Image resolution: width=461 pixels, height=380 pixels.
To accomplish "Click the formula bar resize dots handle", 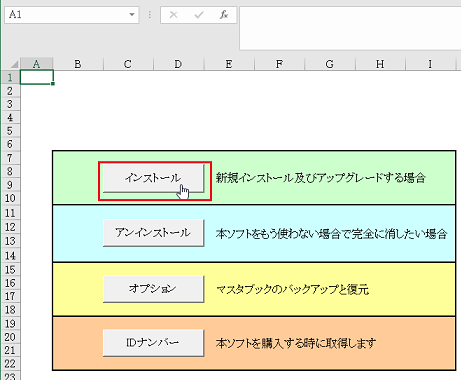I will (x=150, y=15).
